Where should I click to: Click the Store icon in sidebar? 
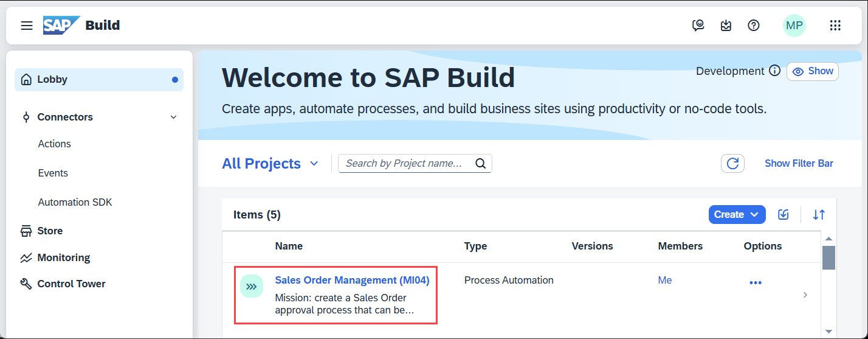click(x=26, y=231)
